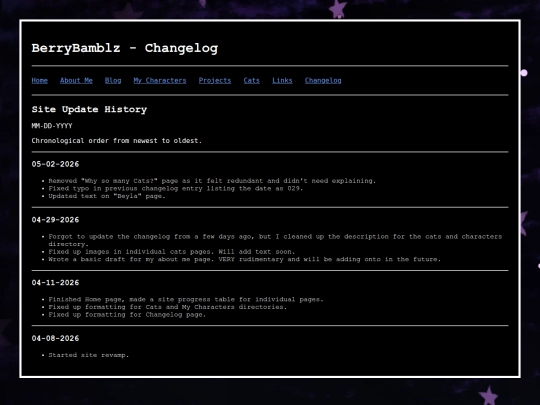Viewport: 540px width, 405px height.
Task: Click the 'Started site revamp.' bullet
Action: point(89,355)
